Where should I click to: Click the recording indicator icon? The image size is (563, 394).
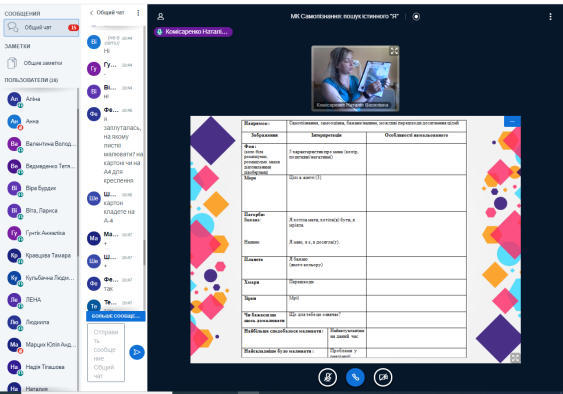click(416, 17)
